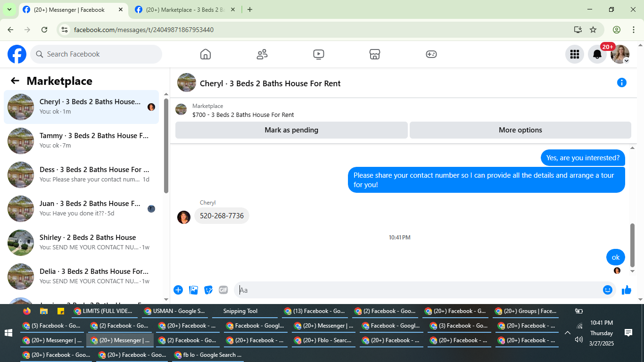Open the Marketplace storefront icon in header

(375, 54)
